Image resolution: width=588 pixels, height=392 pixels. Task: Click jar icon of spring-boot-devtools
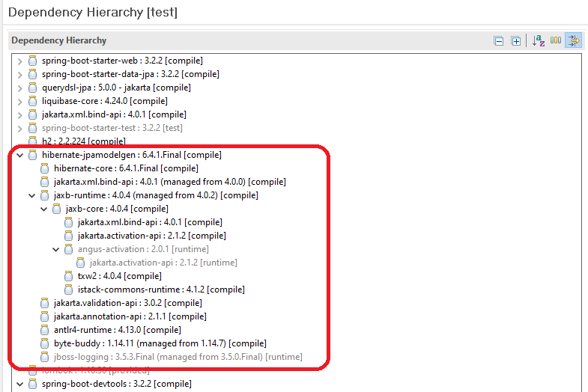pos(33,384)
